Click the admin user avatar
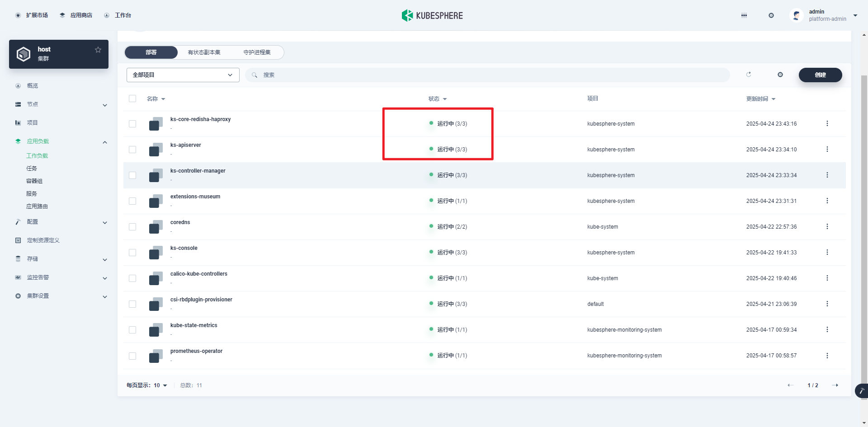This screenshot has width=868, height=427. tap(797, 15)
